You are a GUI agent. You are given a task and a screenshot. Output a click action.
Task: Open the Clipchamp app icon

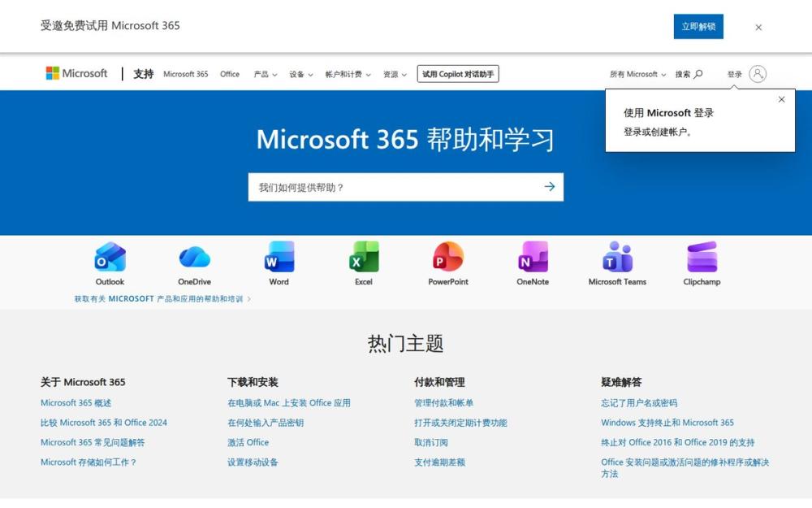pyautogui.click(x=701, y=256)
